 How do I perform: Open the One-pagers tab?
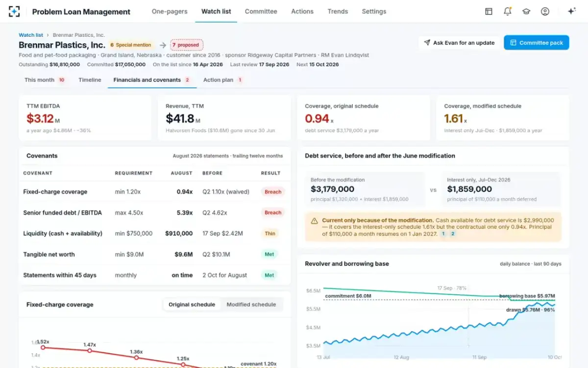coord(170,11)
